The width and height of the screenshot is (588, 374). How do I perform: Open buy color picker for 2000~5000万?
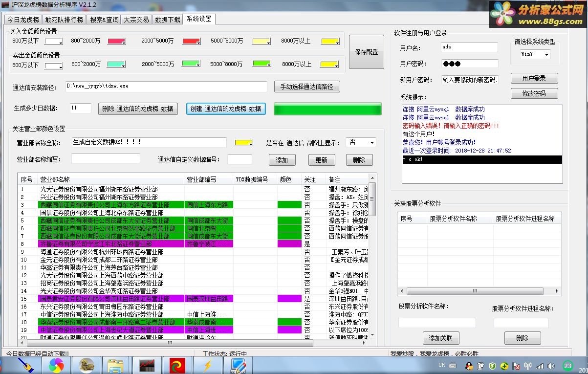[191, 42]
